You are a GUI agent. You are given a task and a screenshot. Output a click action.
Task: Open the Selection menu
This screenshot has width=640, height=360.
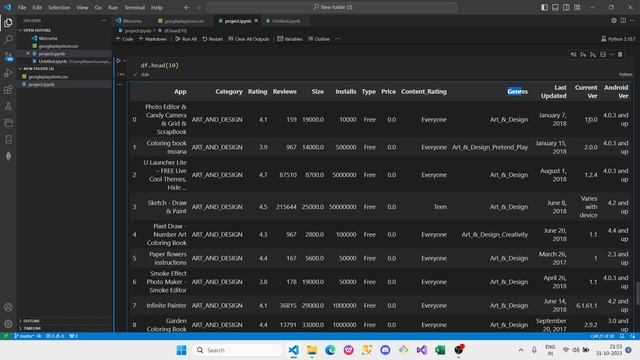[59, 7]
